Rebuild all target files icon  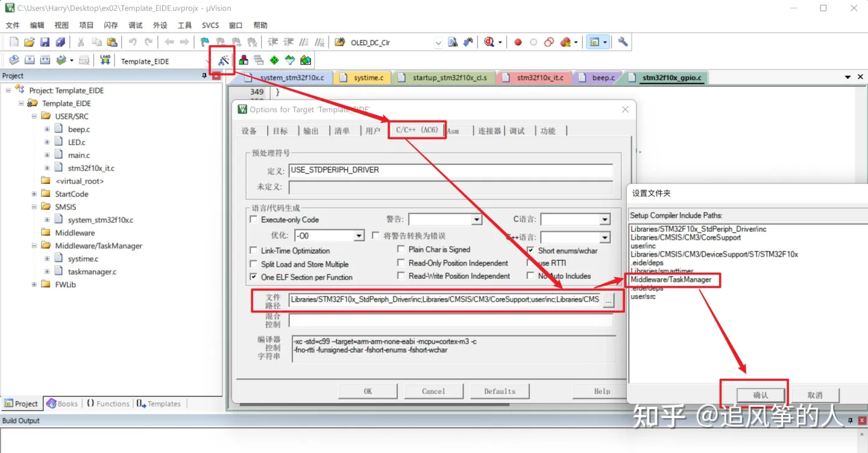45,60
